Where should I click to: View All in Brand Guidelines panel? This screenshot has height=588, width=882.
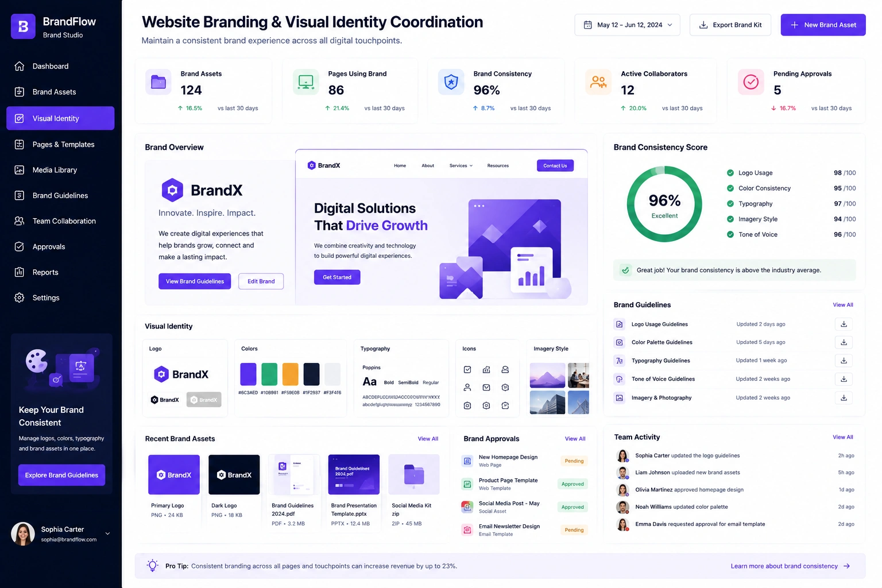pyautogui.click(x=843, y=305)
